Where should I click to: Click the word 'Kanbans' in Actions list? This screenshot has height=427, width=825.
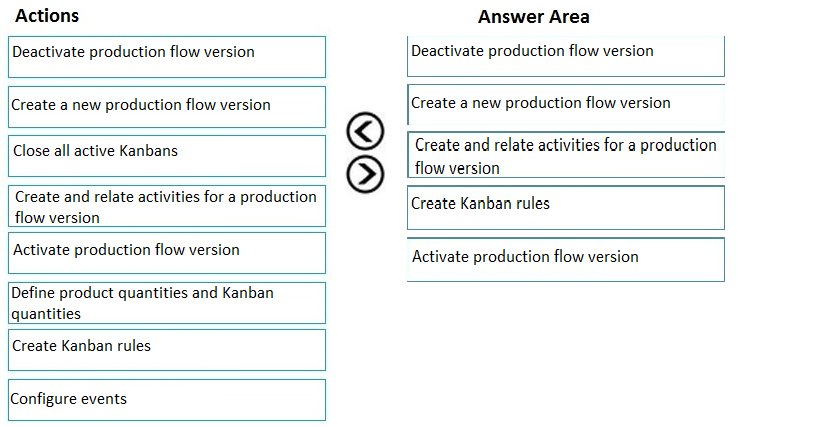pyautogui.click(x=148, y=151)
